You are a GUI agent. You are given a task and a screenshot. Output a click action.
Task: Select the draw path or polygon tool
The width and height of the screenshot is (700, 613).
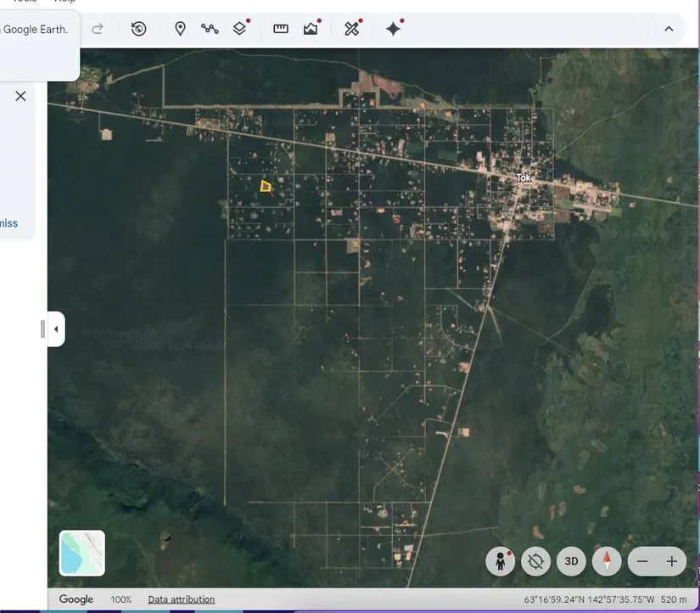[210, 29]
